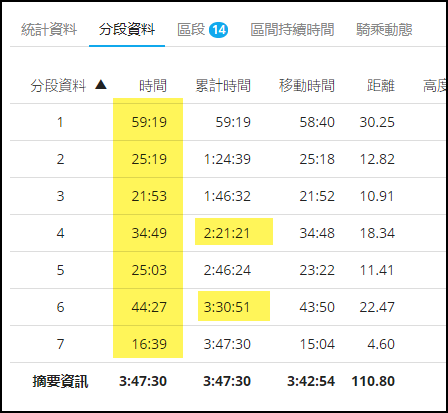The height and width of the screenshot is (413, 448).
Task: Click distance value 4.60
Action: 381,344
